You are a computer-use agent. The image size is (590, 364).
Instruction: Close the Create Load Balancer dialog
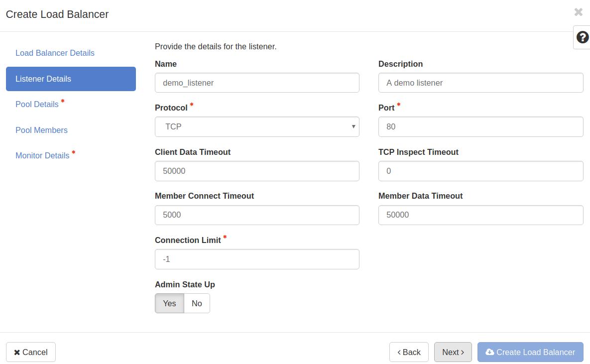coord(578,12)
